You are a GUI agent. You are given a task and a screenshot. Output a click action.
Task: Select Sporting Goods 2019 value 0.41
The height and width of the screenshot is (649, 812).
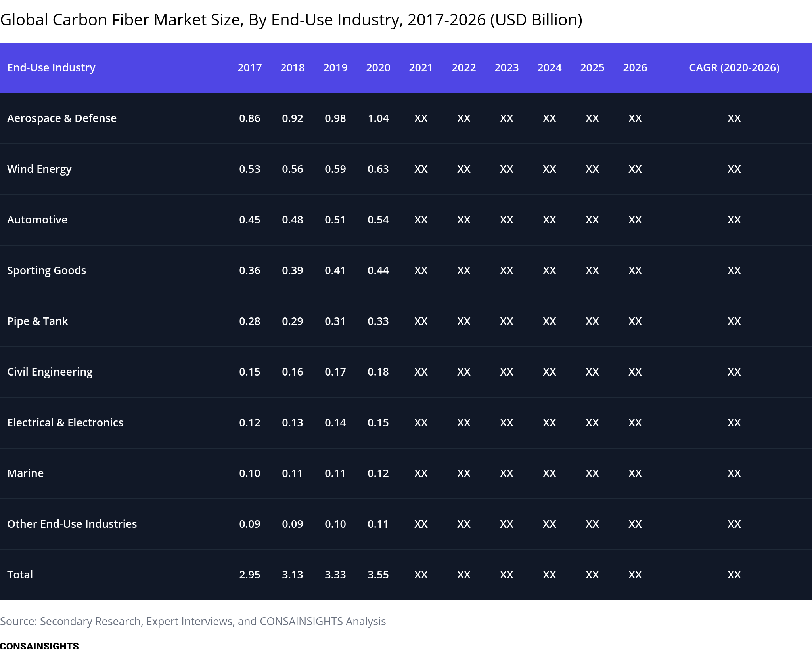(335, 271)
